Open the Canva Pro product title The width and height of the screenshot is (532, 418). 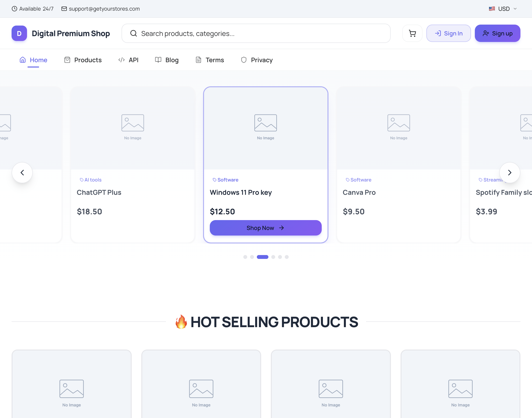pos(359,193)
